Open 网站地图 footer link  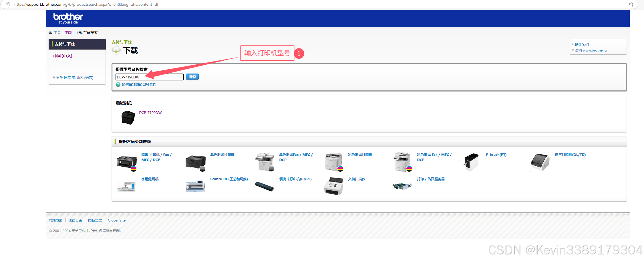(x=55, y=220)
